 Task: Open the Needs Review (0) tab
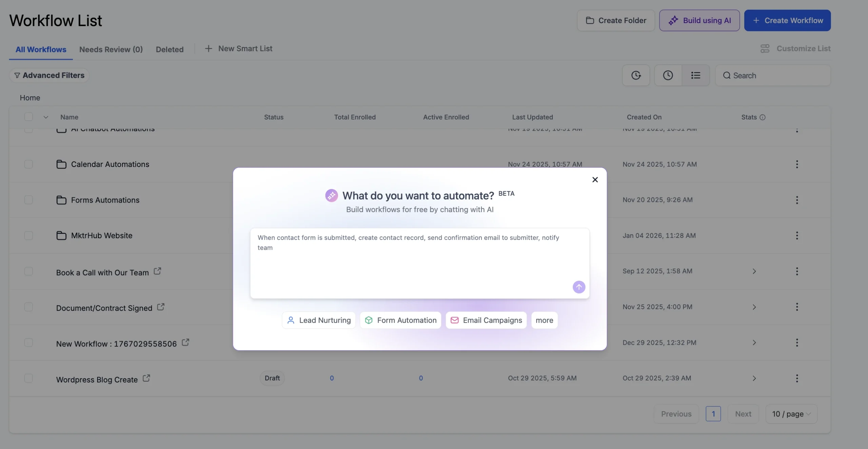tap(111, 50)
